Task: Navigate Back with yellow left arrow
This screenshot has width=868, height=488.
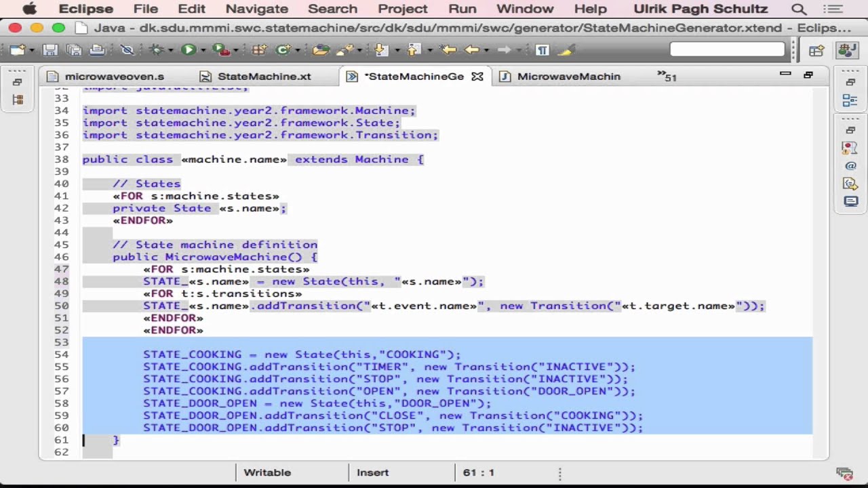Action: point(472,49)
